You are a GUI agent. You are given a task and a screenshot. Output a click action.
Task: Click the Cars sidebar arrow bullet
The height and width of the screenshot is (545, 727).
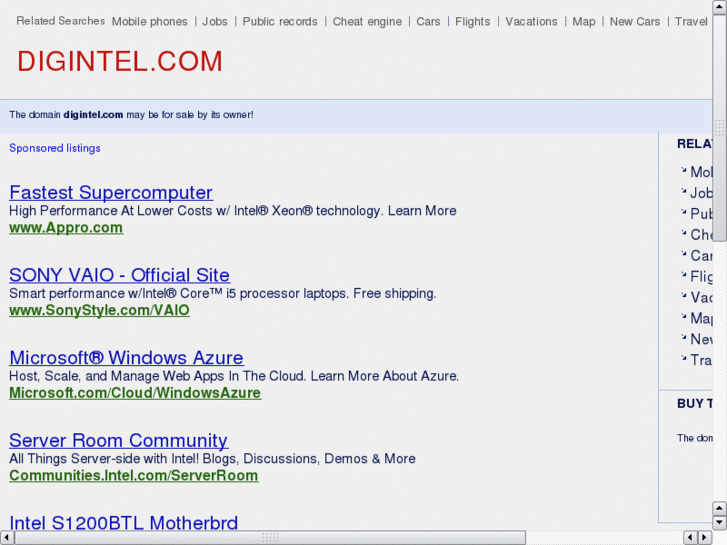click(683, 254)
